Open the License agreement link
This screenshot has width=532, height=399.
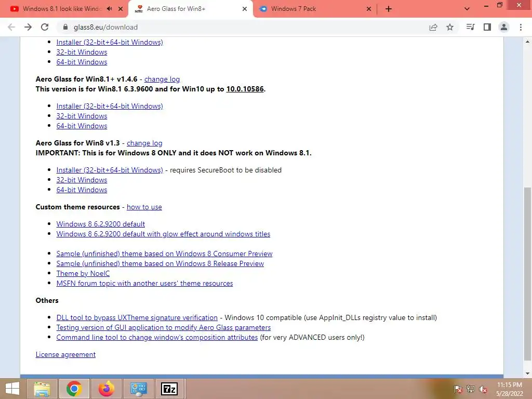tap(65, 354)
